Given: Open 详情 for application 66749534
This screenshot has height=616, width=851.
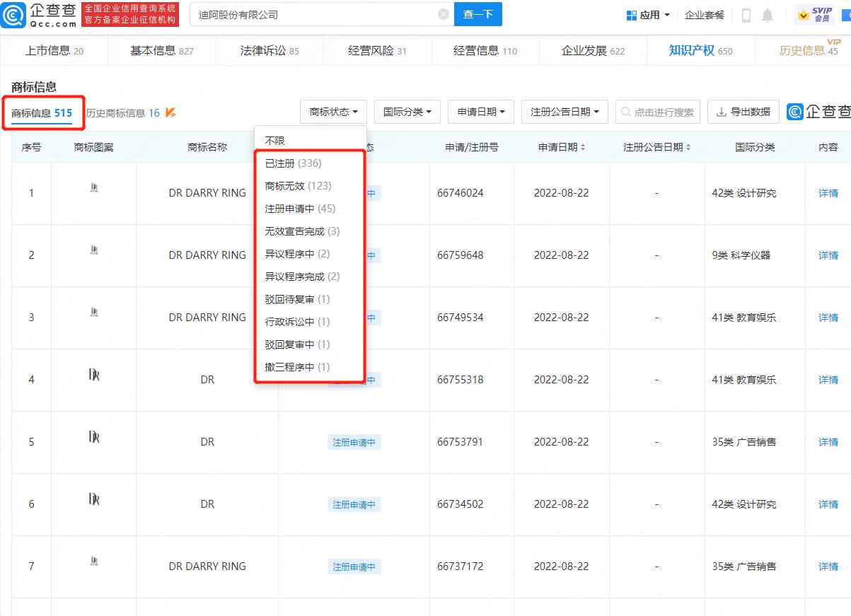Looking at the screenshot, I should pyautogui.click(x=828, y=318).
